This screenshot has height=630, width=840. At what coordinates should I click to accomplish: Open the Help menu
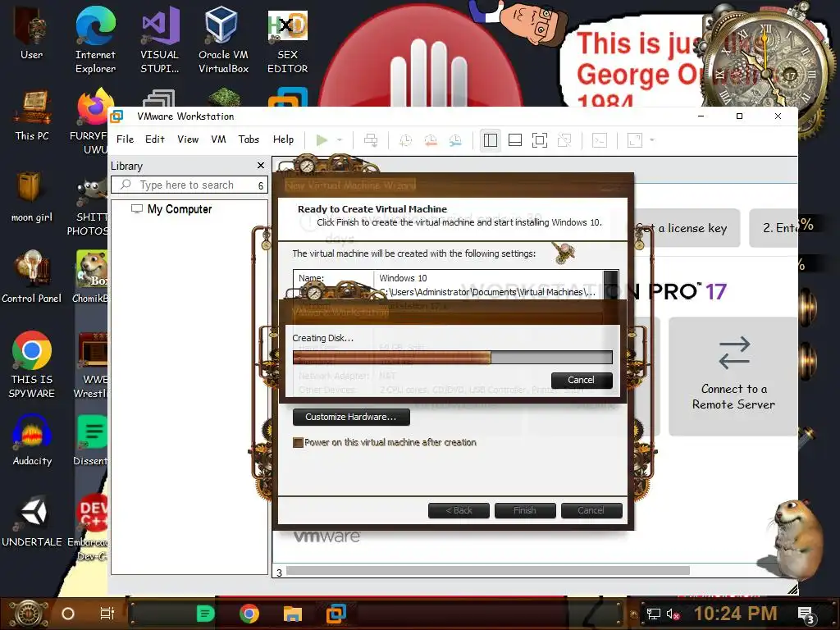(x=283, y=139)
